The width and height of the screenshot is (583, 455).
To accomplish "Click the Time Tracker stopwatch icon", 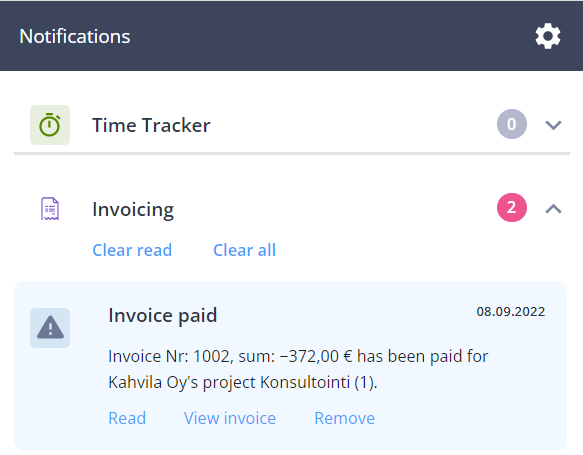I will 50,125.
